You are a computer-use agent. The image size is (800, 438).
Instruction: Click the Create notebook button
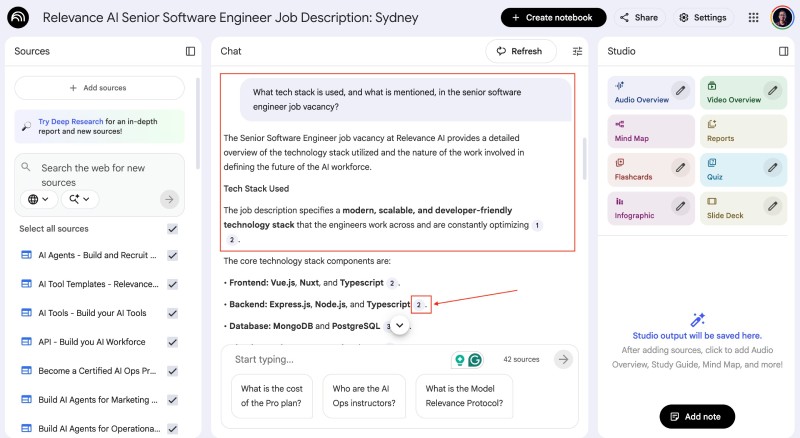(553, 18)
